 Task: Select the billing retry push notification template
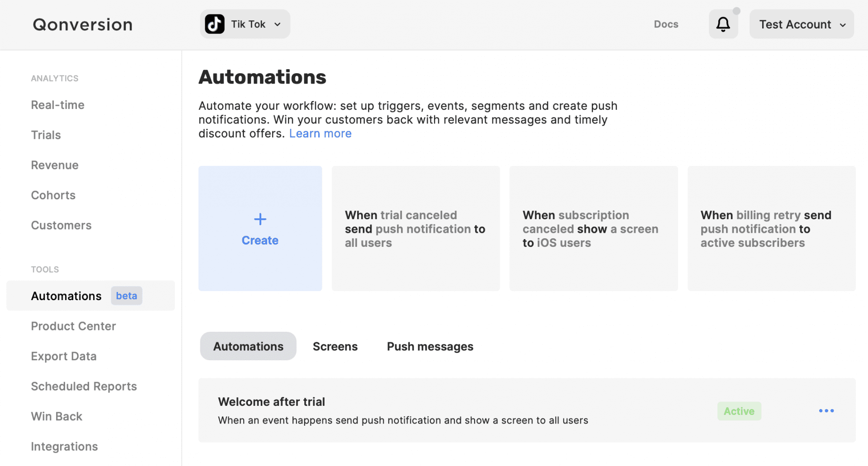click(x=771, y=229)
